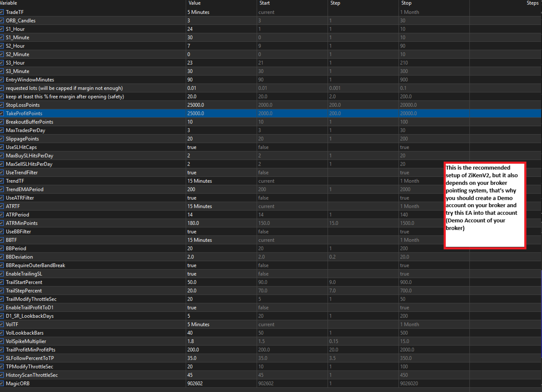Select the SlippagePoints variable row

[x=271, y=139]
